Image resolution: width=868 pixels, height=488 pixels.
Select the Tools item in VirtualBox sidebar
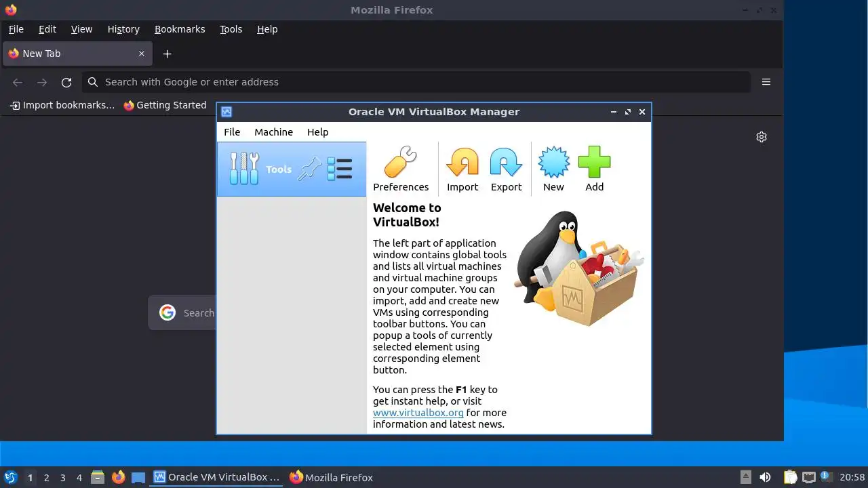tap(292, 169)
